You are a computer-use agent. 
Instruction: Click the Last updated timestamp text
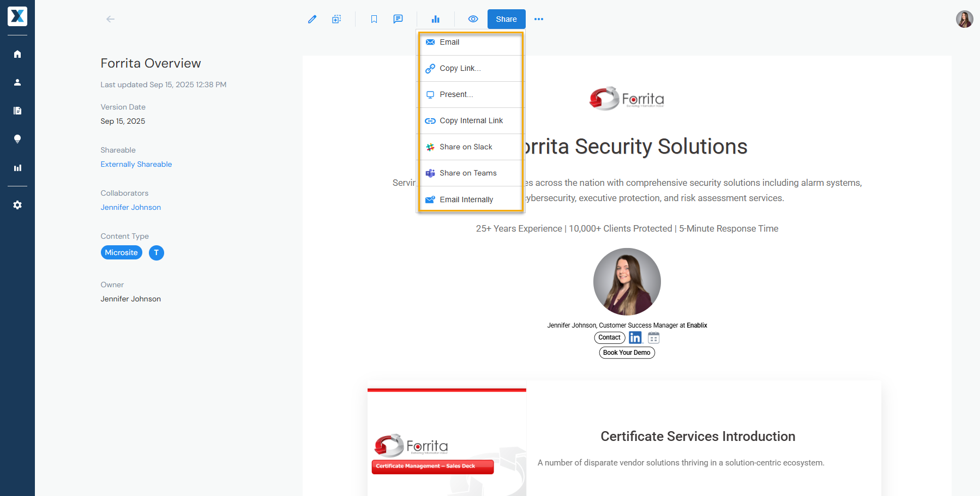pyautogui.click(x=164, y=84)
